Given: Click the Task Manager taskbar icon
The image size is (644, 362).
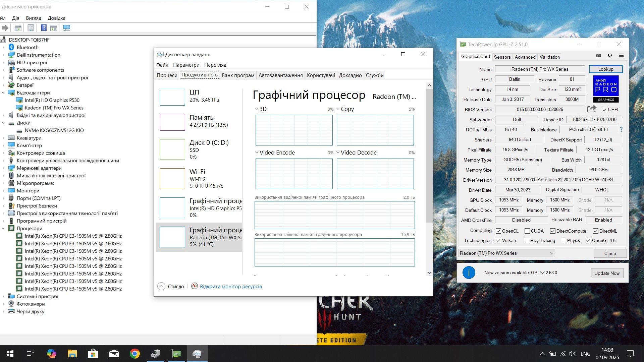Looking at the screenshot, I should pos(197,354).
